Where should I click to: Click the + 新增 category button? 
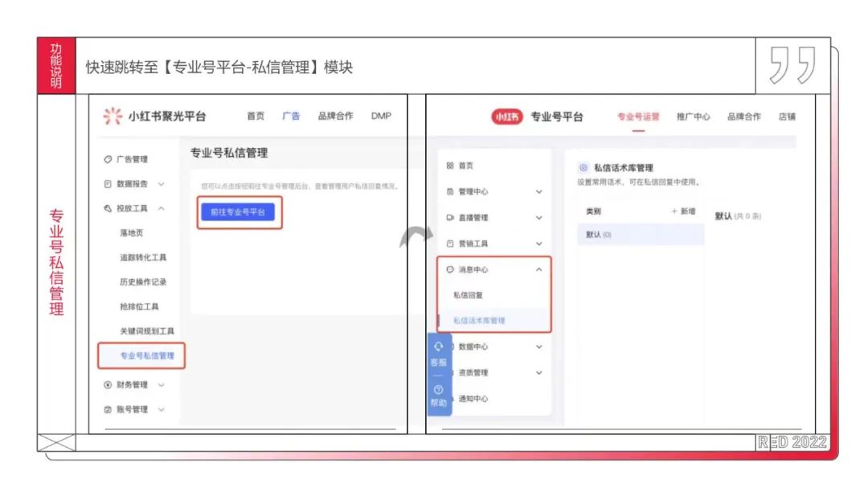pos(683,211)
